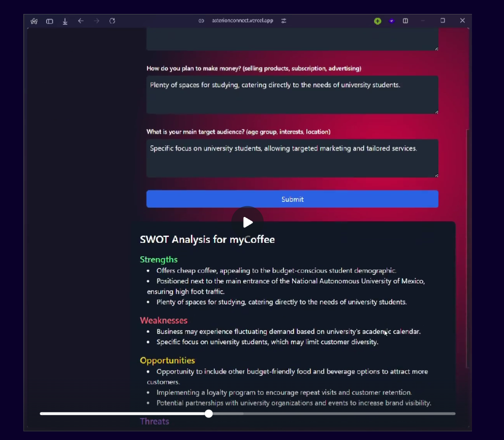
Task: Close the browser window
Action: (x=462, y=21)
